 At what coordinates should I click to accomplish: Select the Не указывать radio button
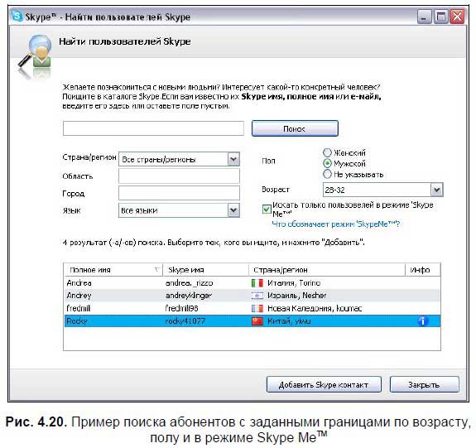[x=327, y=174]
